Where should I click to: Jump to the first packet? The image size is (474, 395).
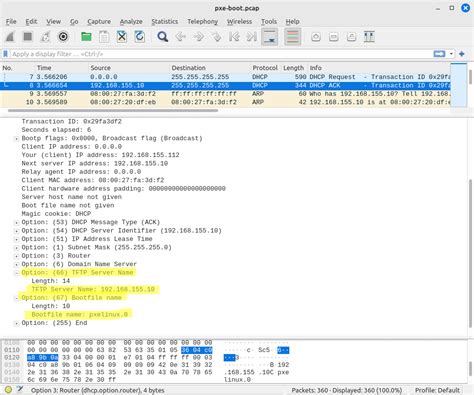click(x=234, y=37)
